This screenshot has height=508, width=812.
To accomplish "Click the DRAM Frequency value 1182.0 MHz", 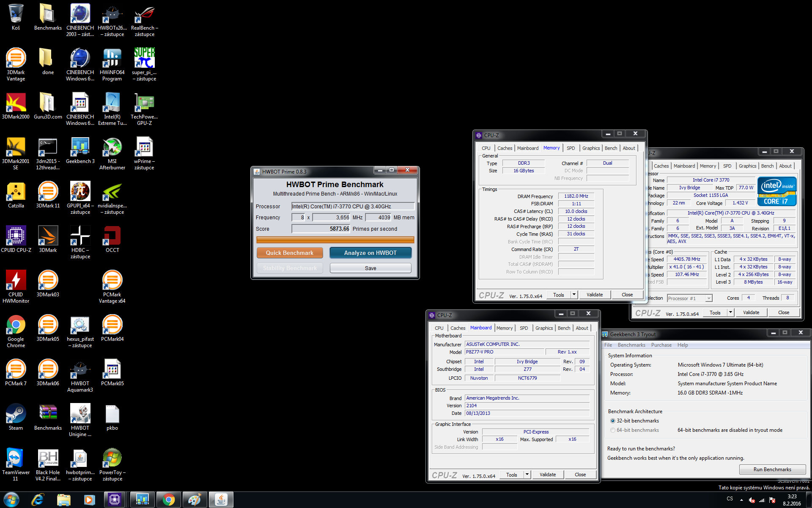I will tap(576, 196).
